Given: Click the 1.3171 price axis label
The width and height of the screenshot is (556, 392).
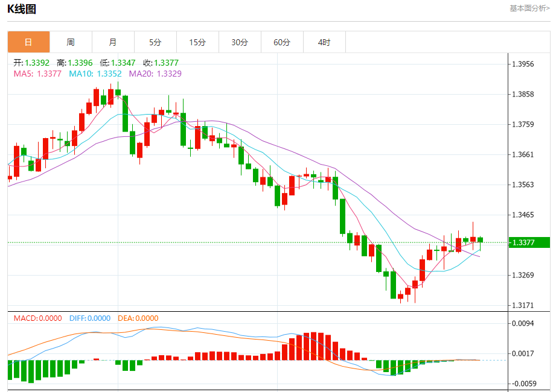Looking at the screenshot, I should [523, 305].
